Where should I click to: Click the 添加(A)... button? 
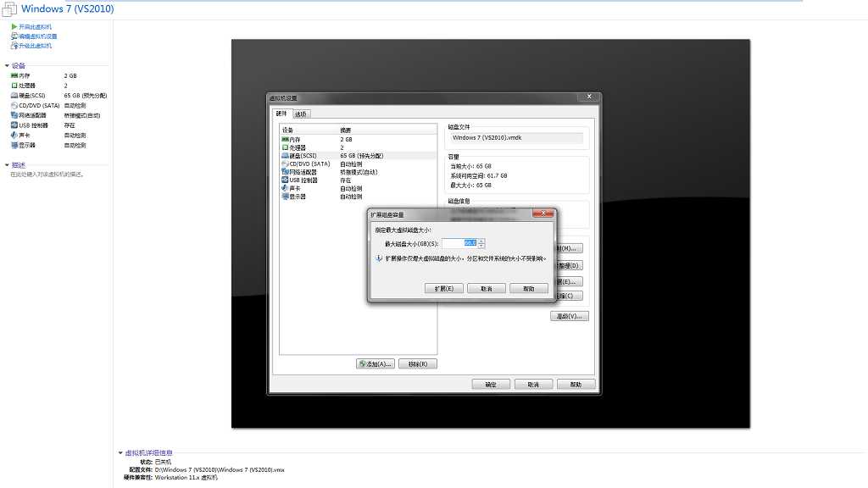tap(376, 363)
